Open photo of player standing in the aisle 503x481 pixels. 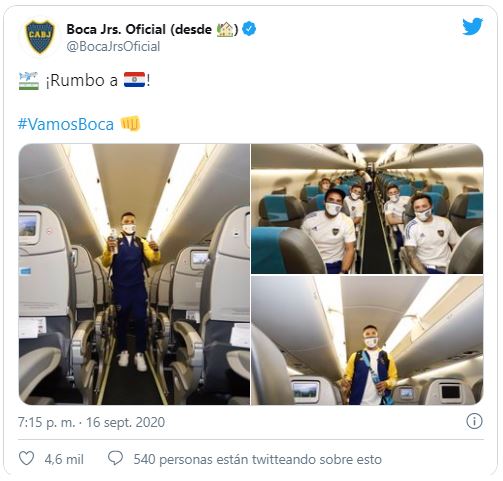pyautogui.click(x=134, y=274)
